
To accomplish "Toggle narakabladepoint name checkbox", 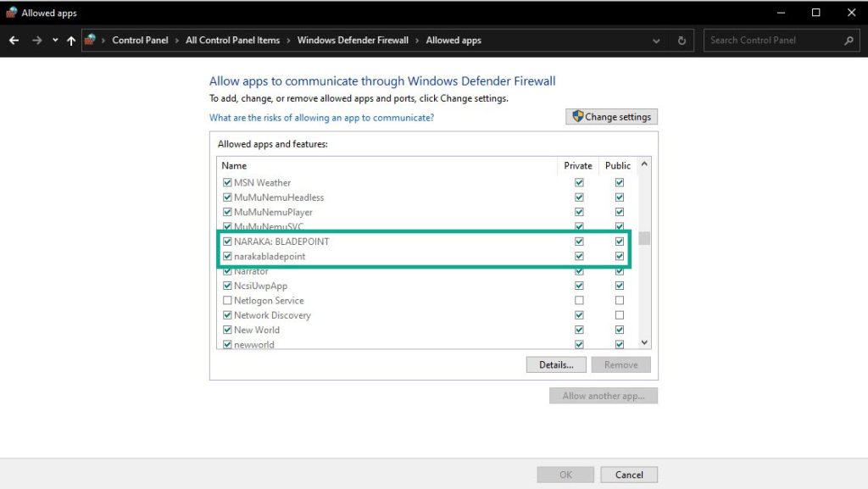I will pos(227,257).
